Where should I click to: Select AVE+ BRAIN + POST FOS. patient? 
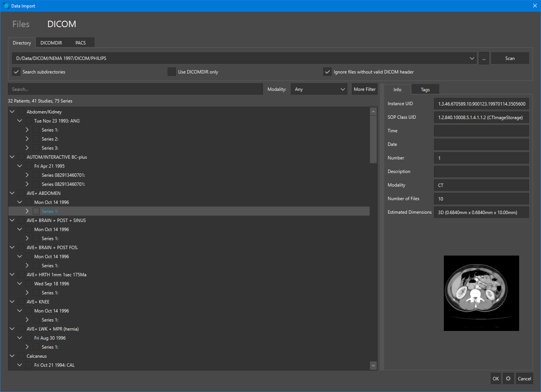pyautogui.click(x=52, y=248)
